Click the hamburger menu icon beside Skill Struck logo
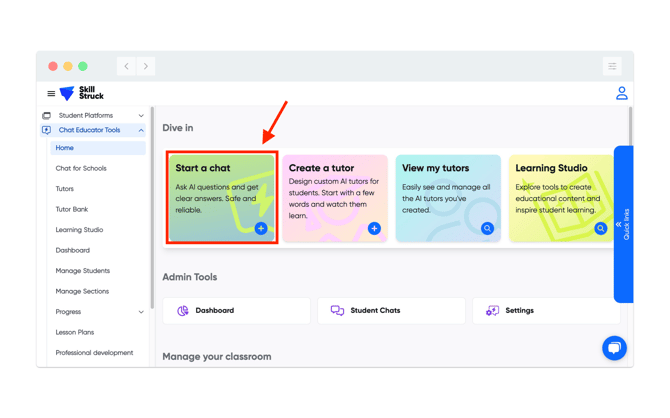This screenshot has height=418, width=670. click(x=51, y=94)
